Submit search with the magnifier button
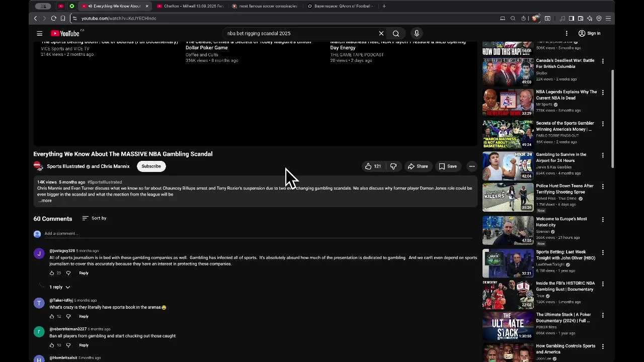The image size is (644, 362). tap(396, 33)
